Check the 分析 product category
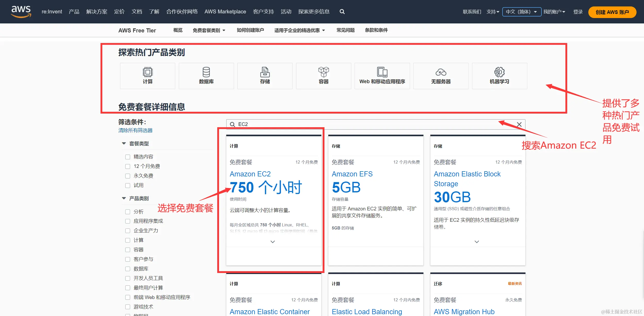 coord(128,212)
